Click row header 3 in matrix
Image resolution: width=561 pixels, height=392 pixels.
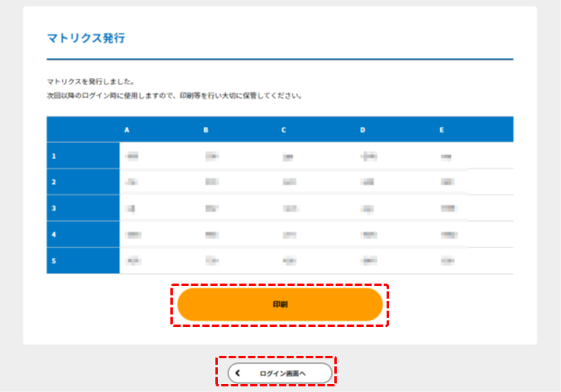click(83, 208)
